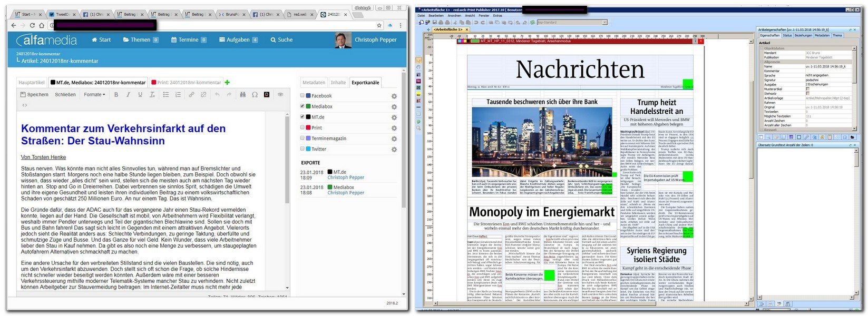Clear formatting with the Tx icon

[152, 94]
